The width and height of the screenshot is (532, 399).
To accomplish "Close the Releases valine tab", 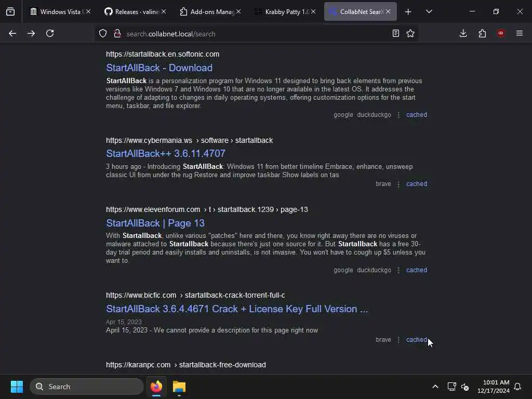I will click(164, 12).
